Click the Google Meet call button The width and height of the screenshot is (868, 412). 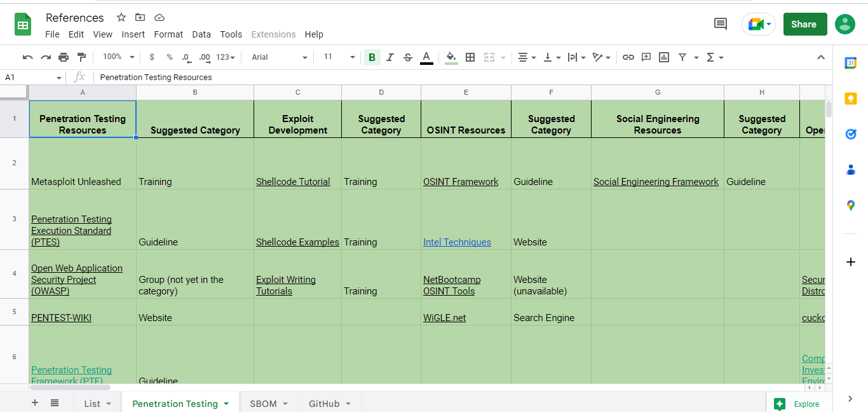point(759,24)
